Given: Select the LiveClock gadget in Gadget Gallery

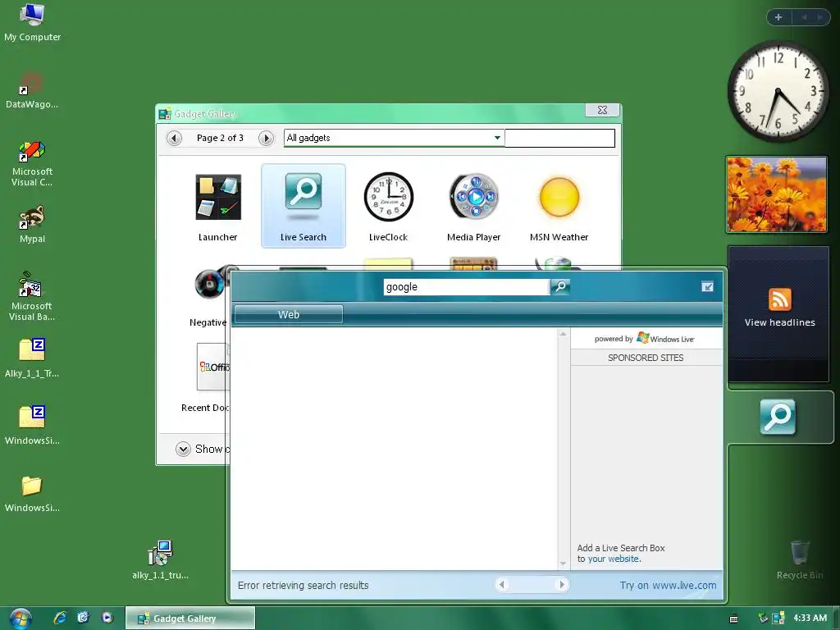Looking at the screenshot, I should pyautogui.click(x=388, y=207).
